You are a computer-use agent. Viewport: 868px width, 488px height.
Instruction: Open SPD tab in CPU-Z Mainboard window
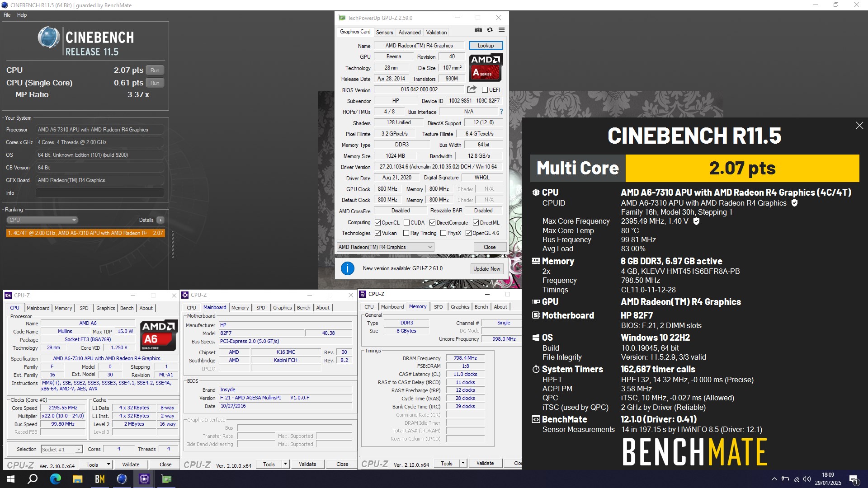(x=261, y=308)
